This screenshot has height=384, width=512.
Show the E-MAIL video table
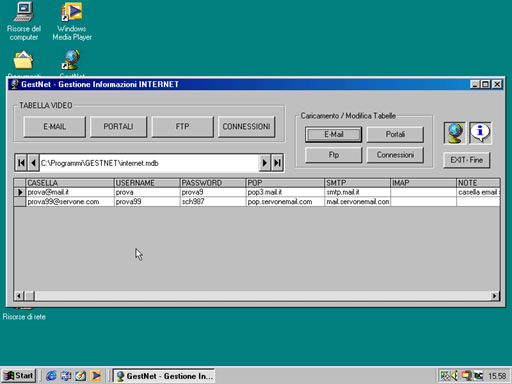coord(55,127)
